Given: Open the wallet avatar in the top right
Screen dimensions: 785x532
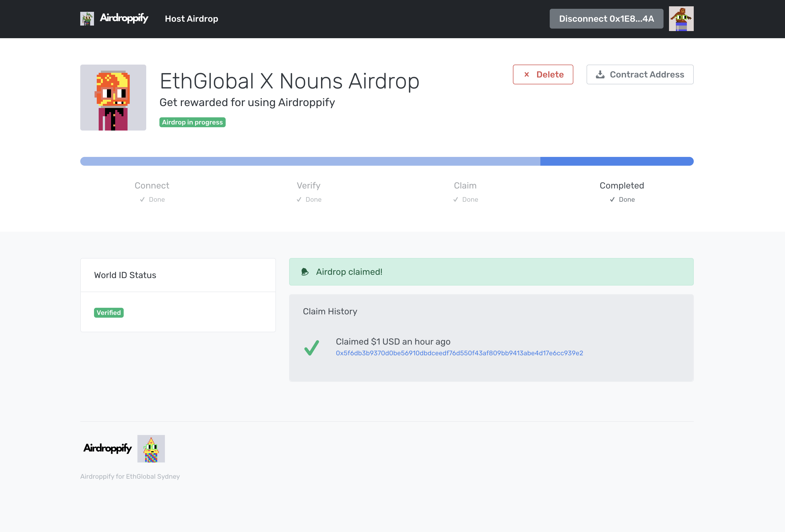Looking at the screenshot, I should point(681,19).
